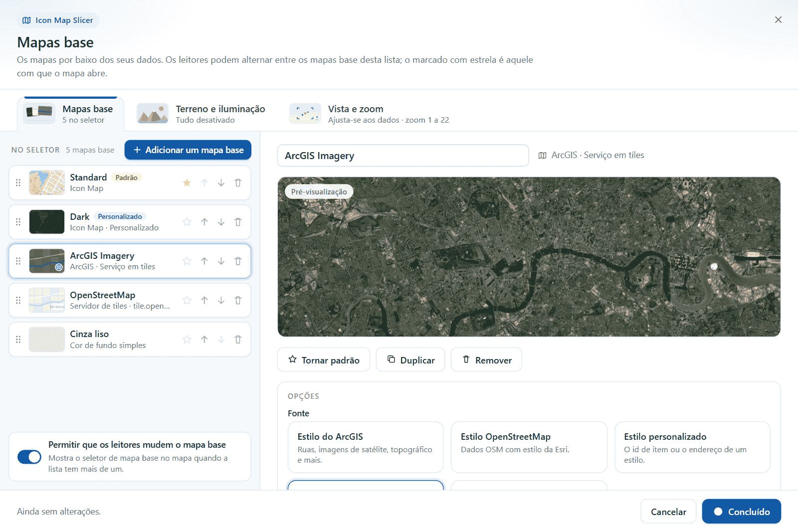
Task: Switch to Terreno e iluminação tab
Action: [201, 114]
